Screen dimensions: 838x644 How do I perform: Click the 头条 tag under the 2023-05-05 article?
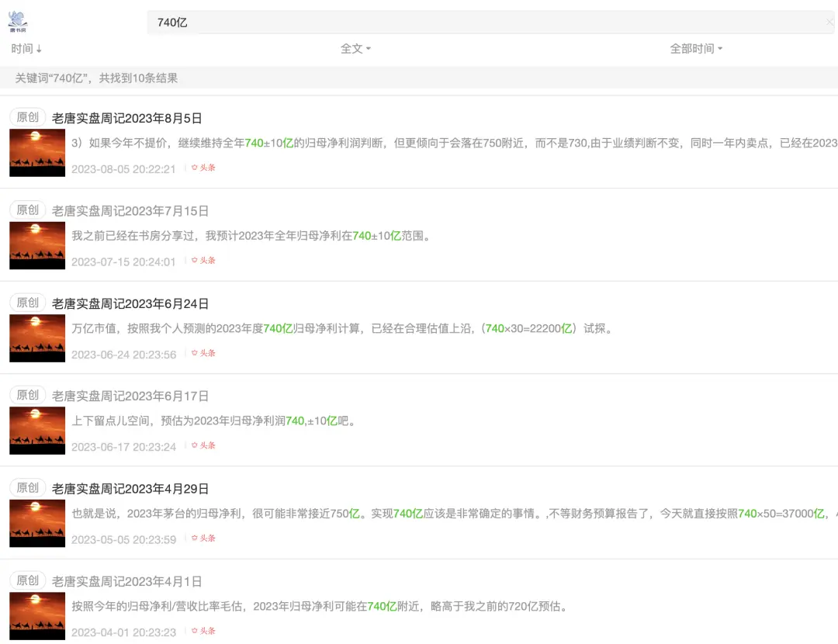203,538
